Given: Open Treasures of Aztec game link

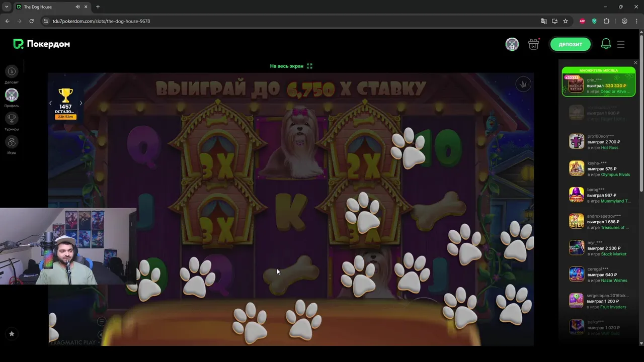Looking at the screenshot, I should pyautogui.click(x=615, y=228).
